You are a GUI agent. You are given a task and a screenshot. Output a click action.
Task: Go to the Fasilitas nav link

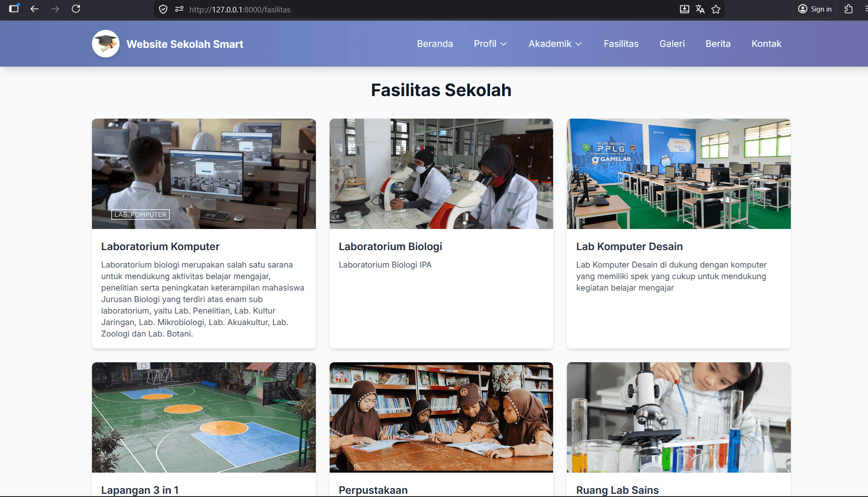(621, 44)
